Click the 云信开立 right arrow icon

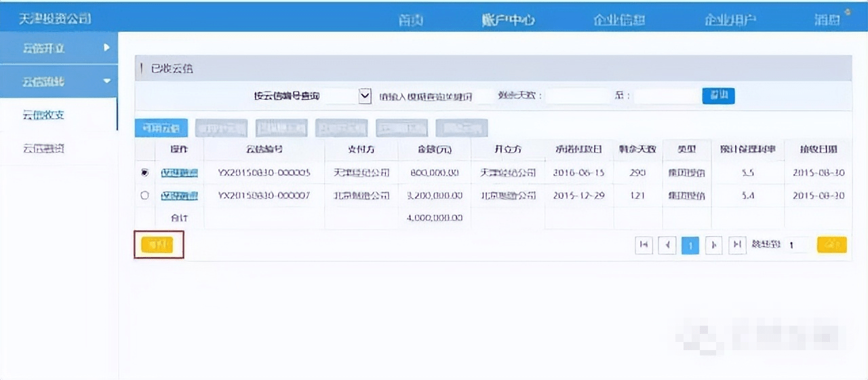[106, 48]
